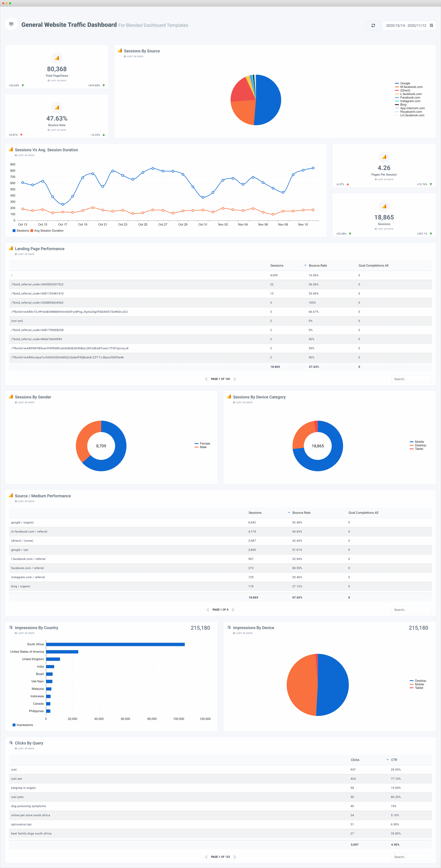Viewport: 441px width, 868px height.
Task: Click the Analytics icon above Pages Per Session
Action: 384,157
